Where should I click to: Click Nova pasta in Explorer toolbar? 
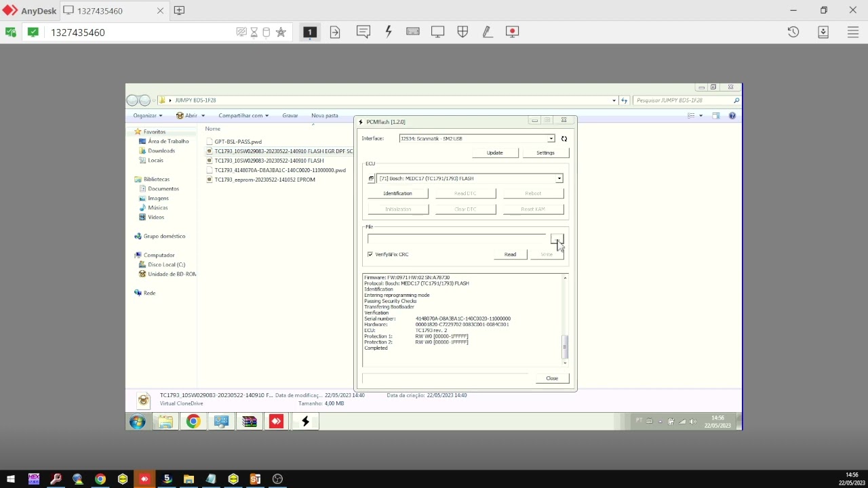point(325,116)
